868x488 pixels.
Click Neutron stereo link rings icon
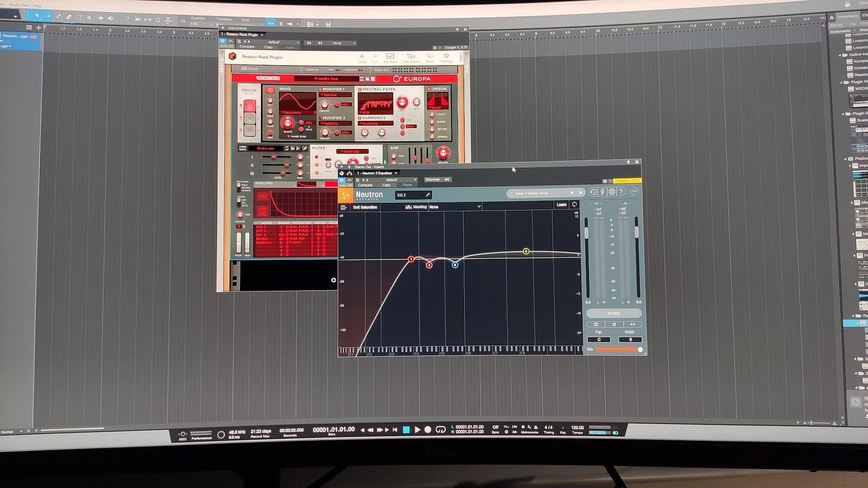coord(596,324)
